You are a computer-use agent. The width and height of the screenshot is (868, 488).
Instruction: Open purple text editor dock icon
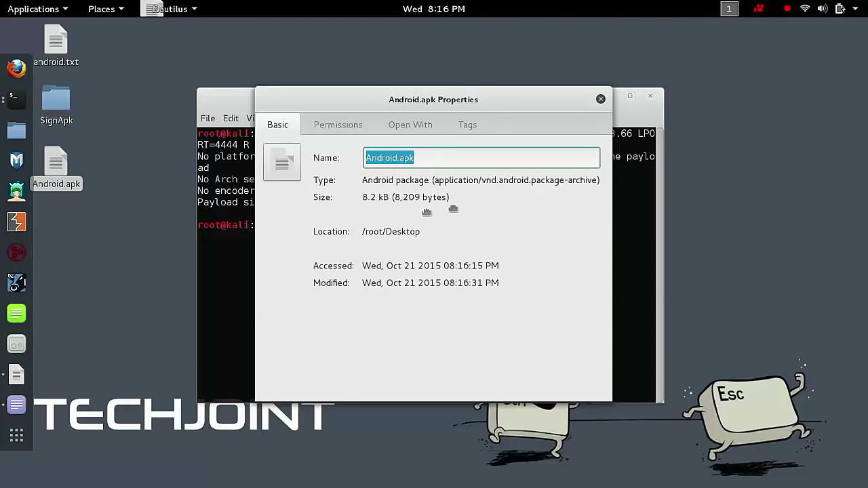point(16,405)
